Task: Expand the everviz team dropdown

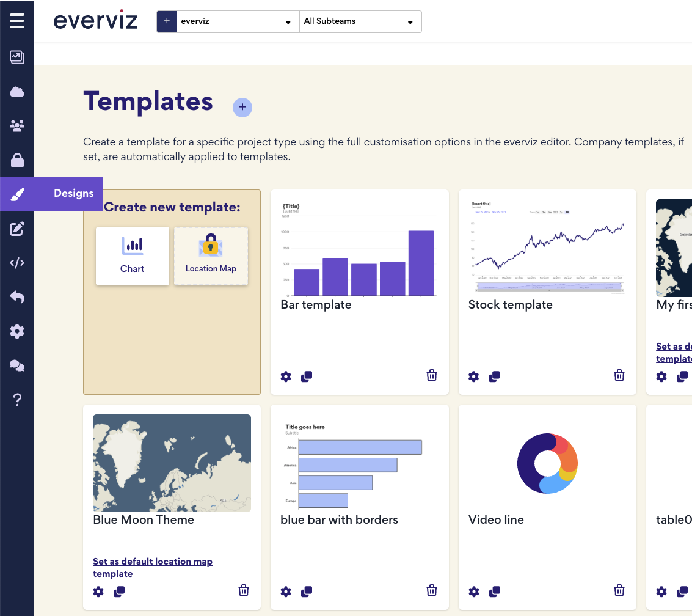Action: (x=238, y=21)
